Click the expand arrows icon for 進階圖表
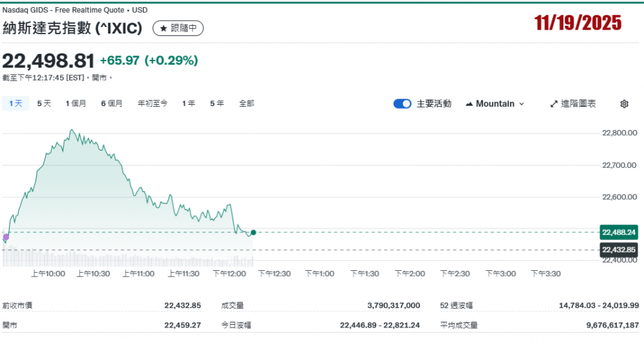The image size is (644, 341). point(554,104)
